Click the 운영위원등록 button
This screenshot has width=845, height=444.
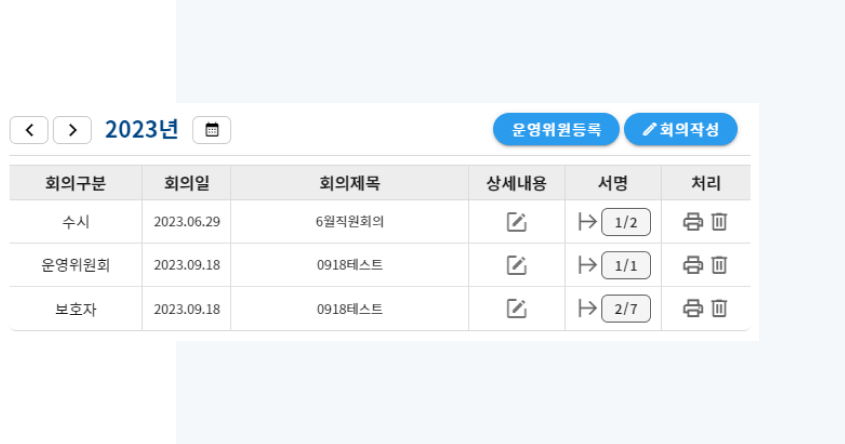click(x=556, y=129)
